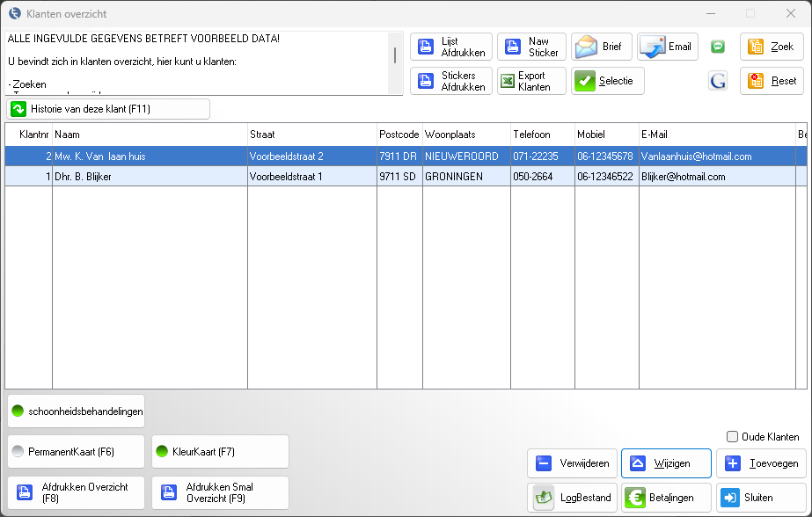Click Afdrukken Overzicht (F8)

(x=77, y=492)
